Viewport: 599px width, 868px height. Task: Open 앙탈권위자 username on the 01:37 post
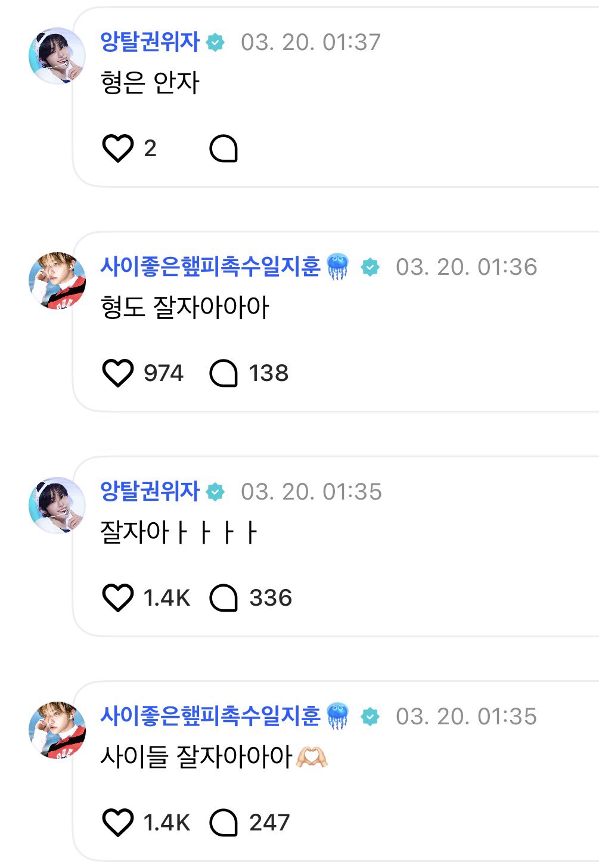point(150,42)
